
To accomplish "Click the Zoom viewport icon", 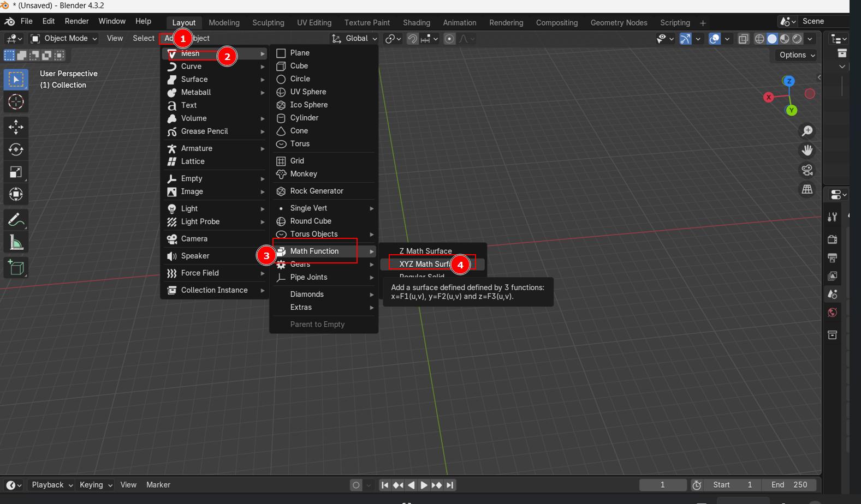I will pyautogui.click(x=807, y=131).
